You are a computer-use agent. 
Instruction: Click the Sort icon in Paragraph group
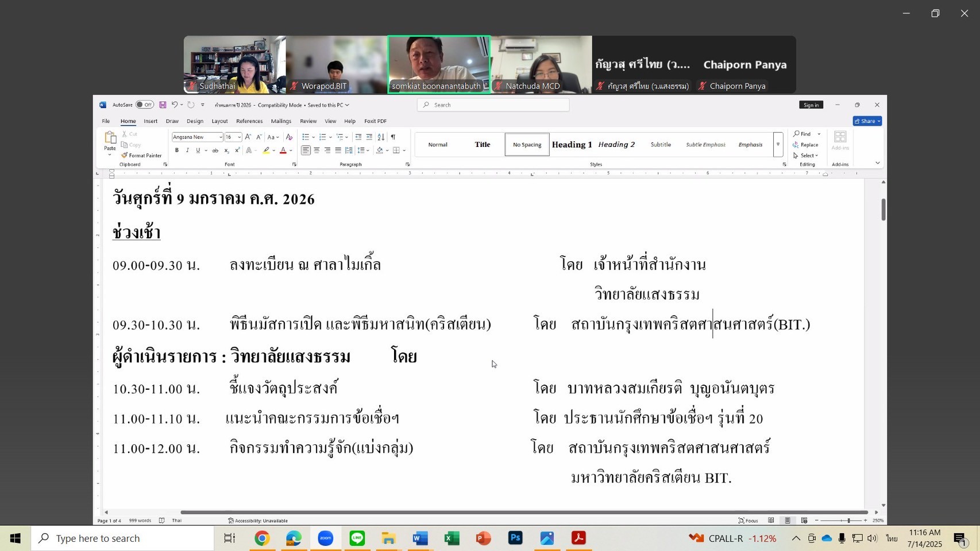pyautogui.click(x=381, y=137)
